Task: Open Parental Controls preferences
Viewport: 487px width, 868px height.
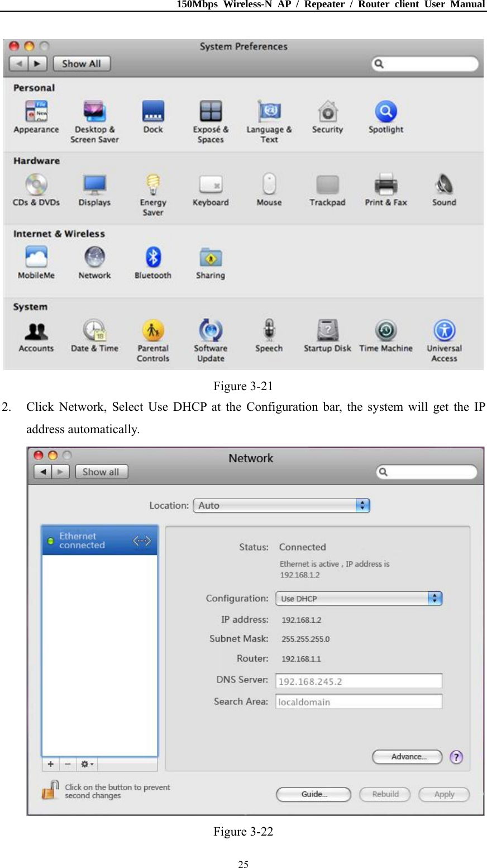Action: pyautogui.click(x=152, y=332)
